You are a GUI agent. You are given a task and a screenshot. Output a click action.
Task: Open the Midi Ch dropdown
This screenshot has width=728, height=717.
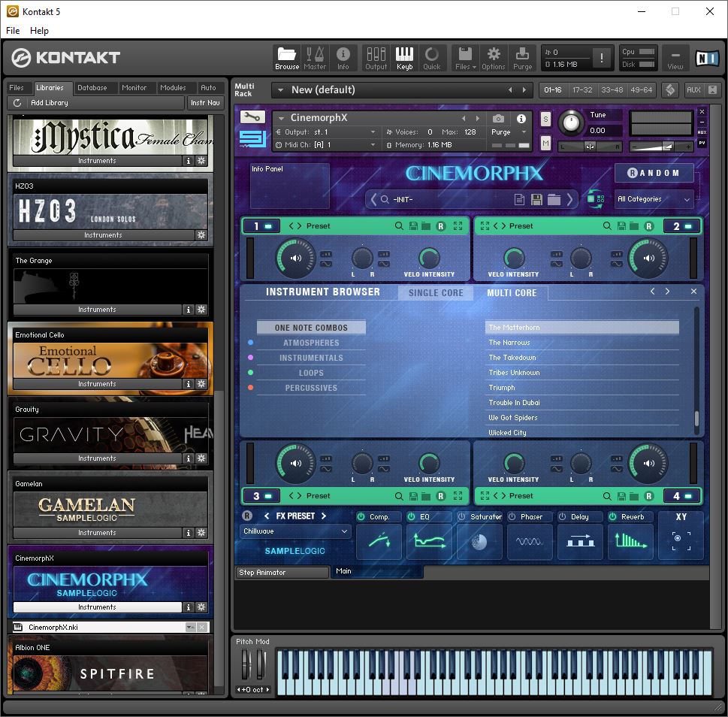point(326,145)
